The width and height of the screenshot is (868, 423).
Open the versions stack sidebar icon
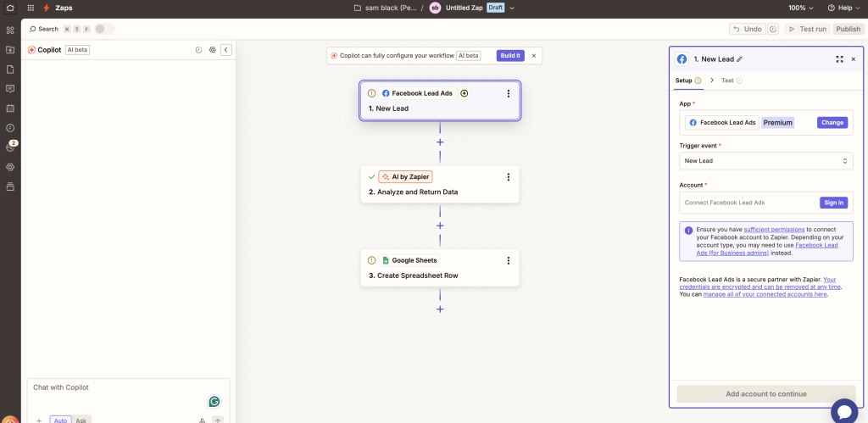click(x=10, y=186)
